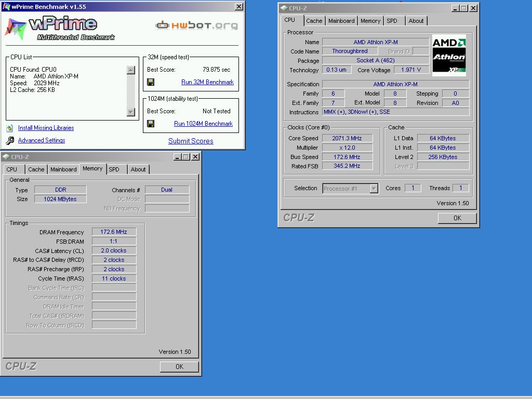Minimize the processor CPU-Z window
Viewport: 532px width, 399px height.
pyautogui.click(x=456, y=8)
